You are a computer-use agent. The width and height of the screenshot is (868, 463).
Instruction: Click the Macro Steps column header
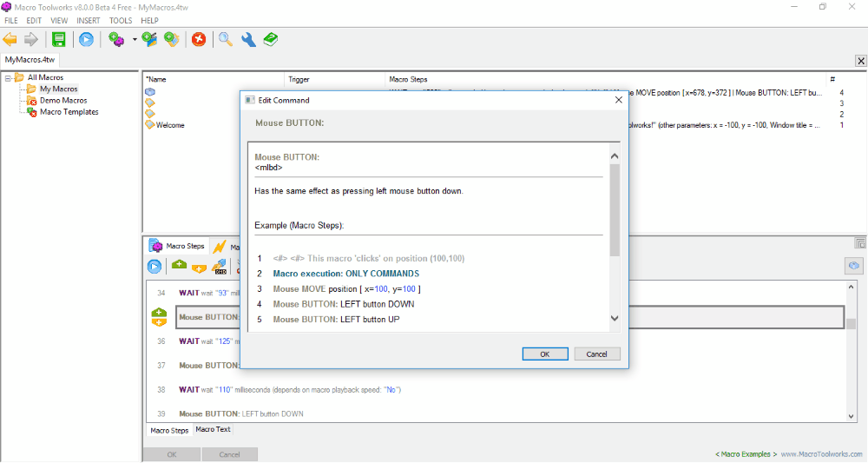pos(605,79)
